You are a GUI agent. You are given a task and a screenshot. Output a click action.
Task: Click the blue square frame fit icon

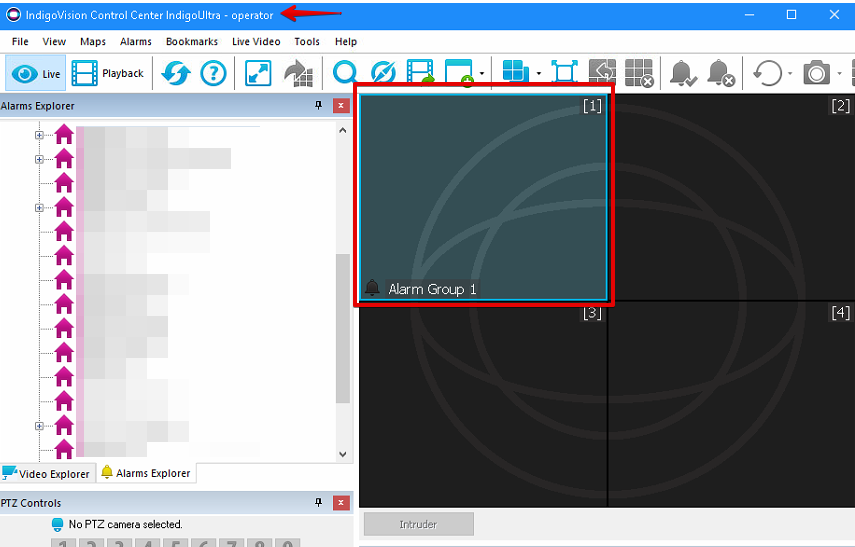point(564,72)
